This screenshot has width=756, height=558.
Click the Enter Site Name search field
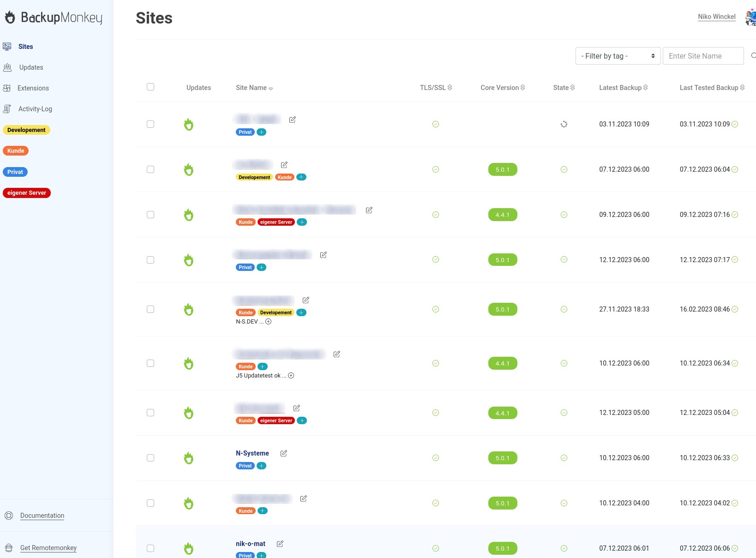tap(702, 56)
